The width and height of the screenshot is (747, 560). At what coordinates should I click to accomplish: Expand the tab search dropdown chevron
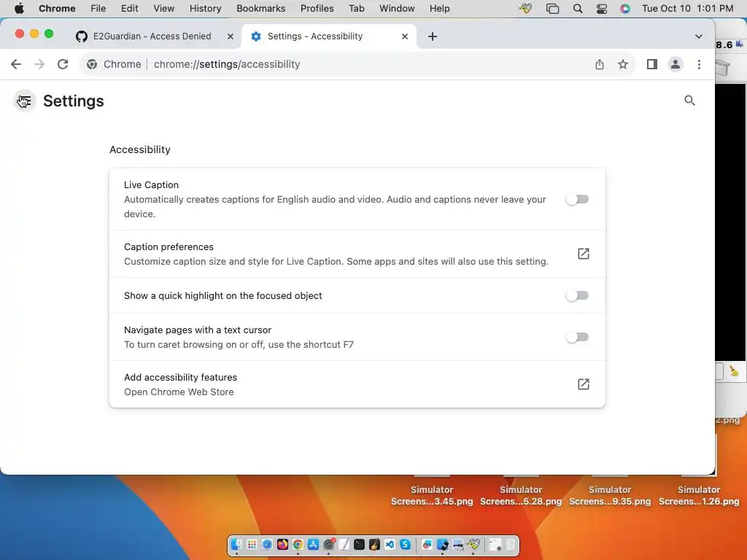pos(698,36)
